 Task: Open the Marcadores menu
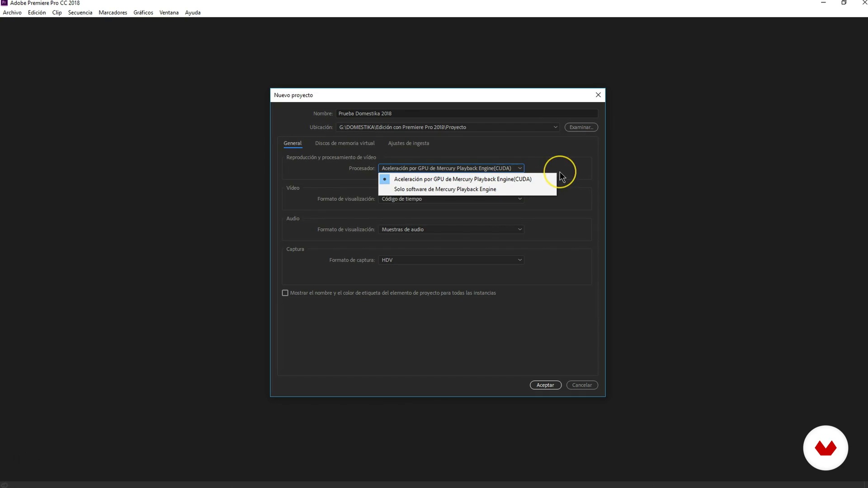point(113,13)
